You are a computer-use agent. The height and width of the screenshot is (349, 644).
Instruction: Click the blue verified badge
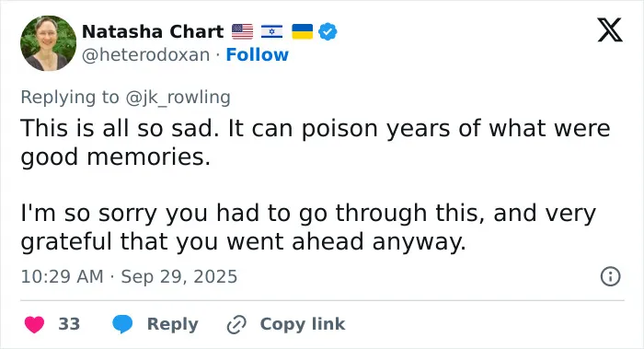(x=328, y=31)
